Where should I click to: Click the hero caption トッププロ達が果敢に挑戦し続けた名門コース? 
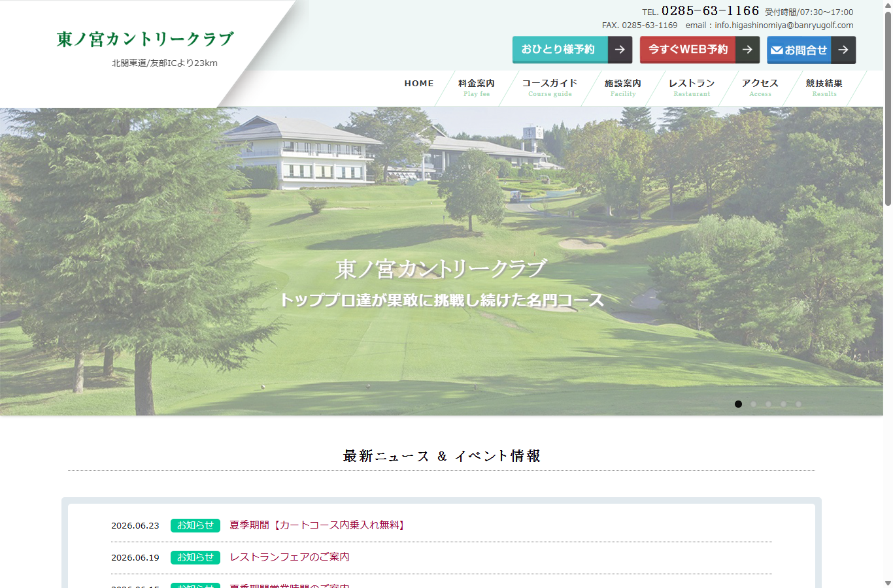coord(442,300)
